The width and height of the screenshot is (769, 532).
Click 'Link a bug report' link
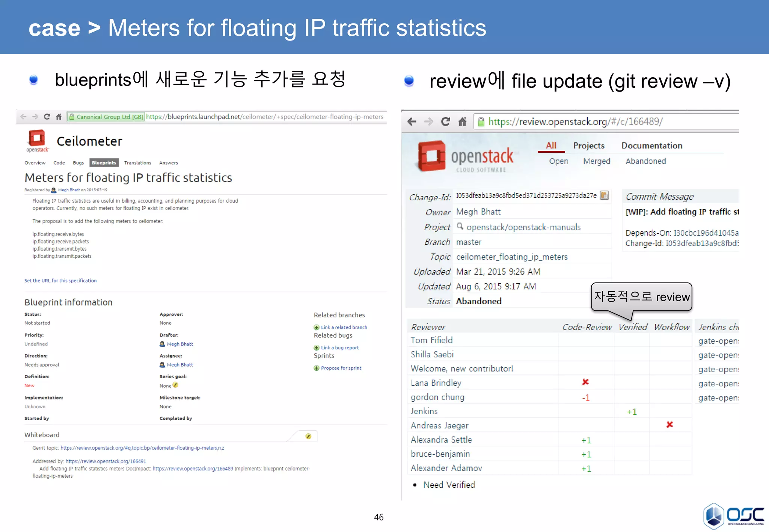click(x=340, y=348)
